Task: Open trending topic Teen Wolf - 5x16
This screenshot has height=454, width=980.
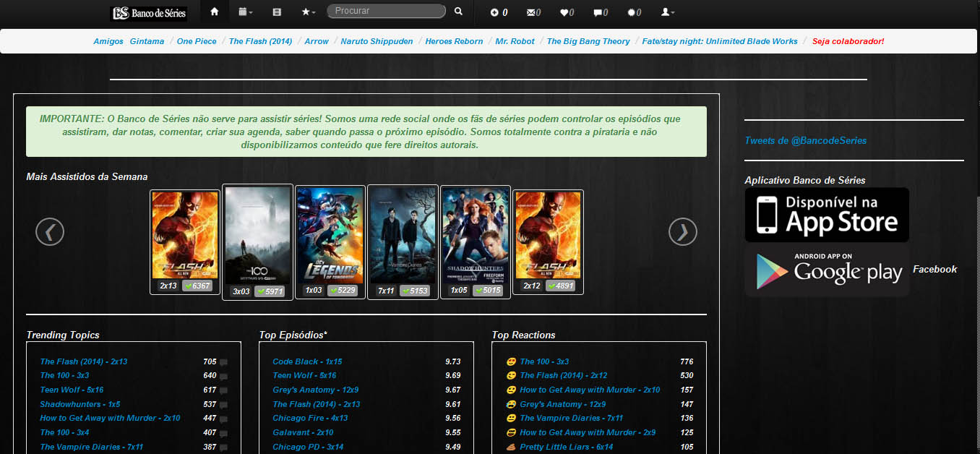Action: (x=72, y=390)
